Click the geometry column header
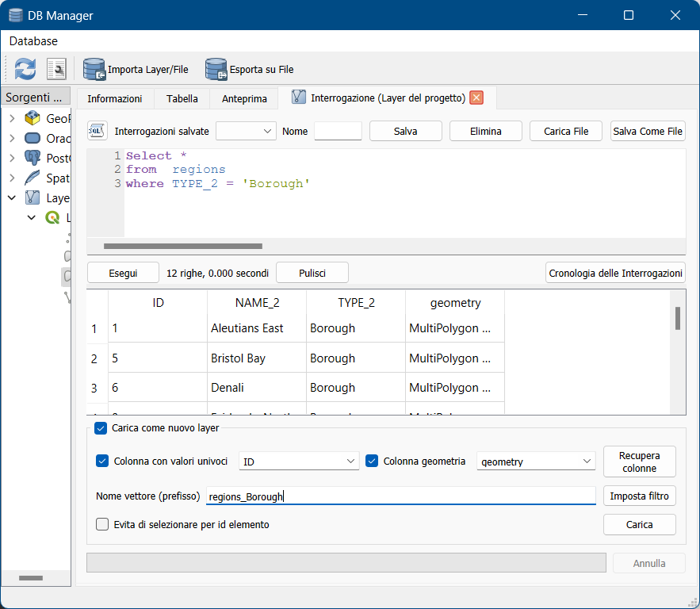The image size is (700, 609). [455, 303]
